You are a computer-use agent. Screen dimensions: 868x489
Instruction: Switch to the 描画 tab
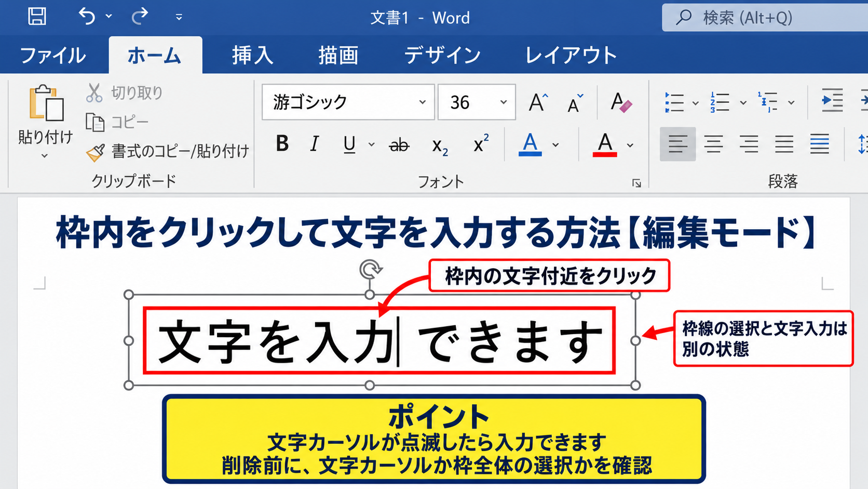338,55
